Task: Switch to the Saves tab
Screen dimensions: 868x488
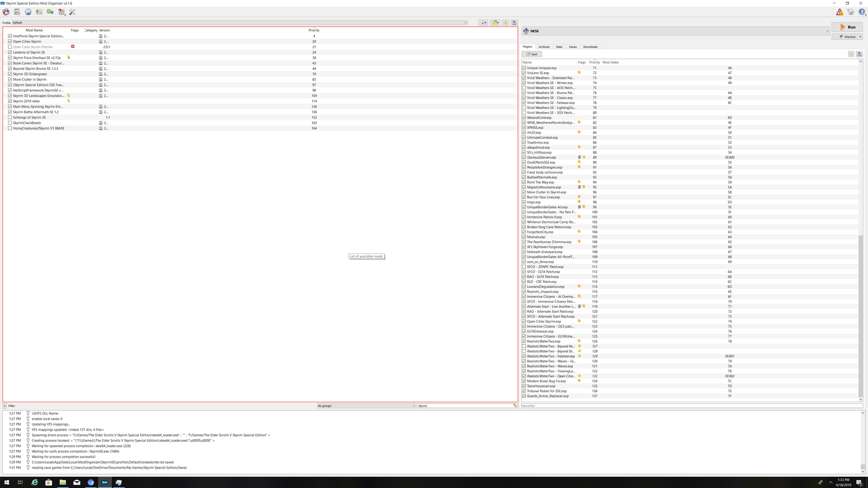Action: (573, 47)
